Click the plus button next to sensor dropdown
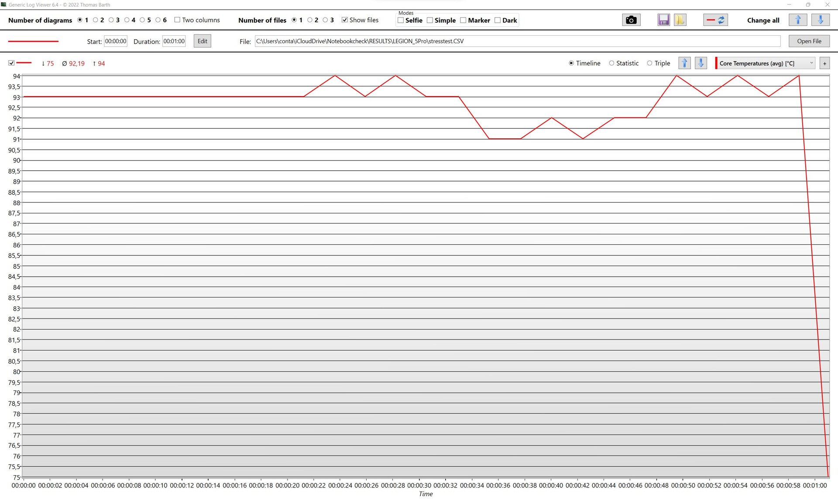Screen dimensions: 838x504 pyautogui.click(x=824, y=63)
